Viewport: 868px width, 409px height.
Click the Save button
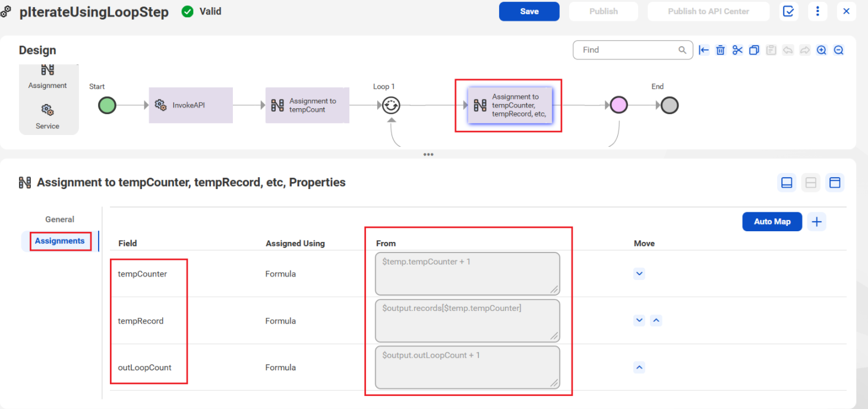pos(529,11)
